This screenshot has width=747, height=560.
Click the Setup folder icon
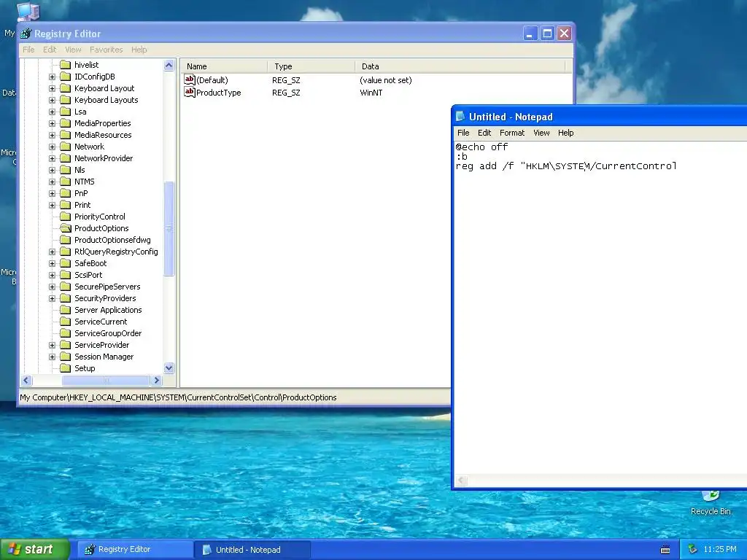point(65,368)
